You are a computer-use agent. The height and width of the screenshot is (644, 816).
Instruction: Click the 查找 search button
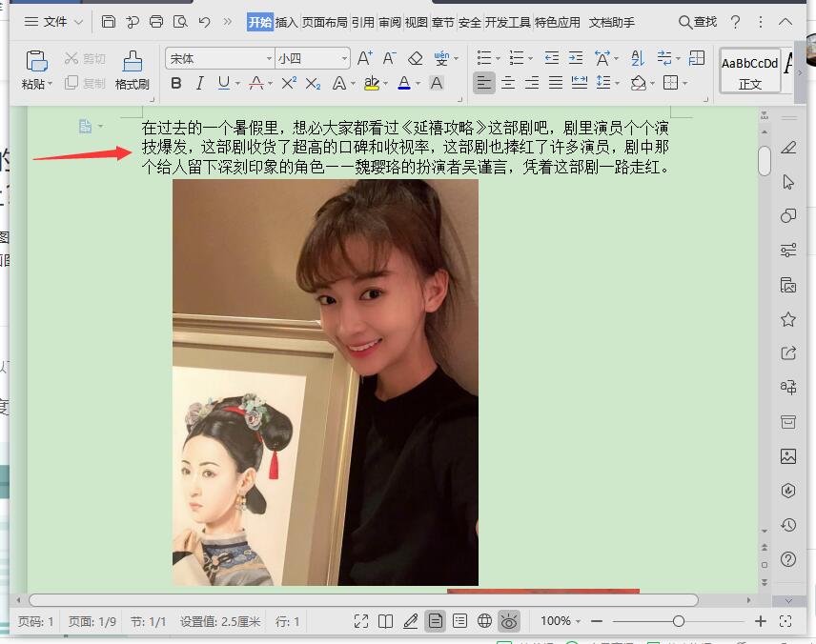[698, 22]
